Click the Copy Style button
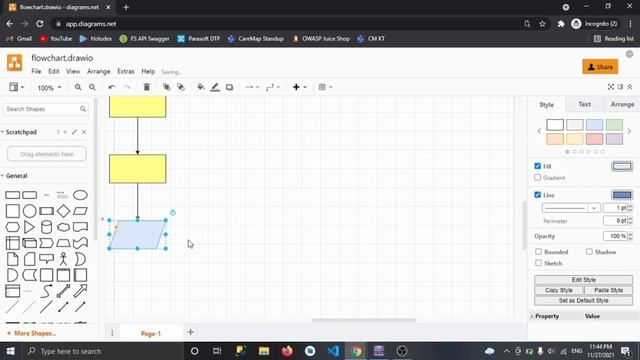640x360 pixels. coord(558,290)
